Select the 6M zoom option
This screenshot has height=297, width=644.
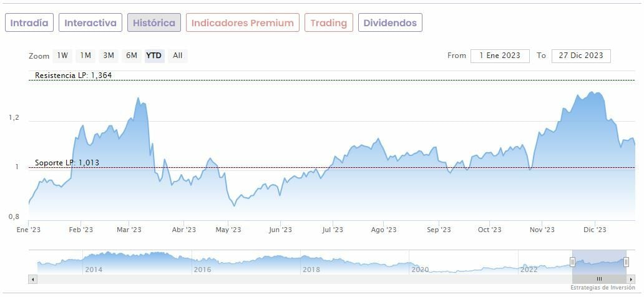click(131, 56)
